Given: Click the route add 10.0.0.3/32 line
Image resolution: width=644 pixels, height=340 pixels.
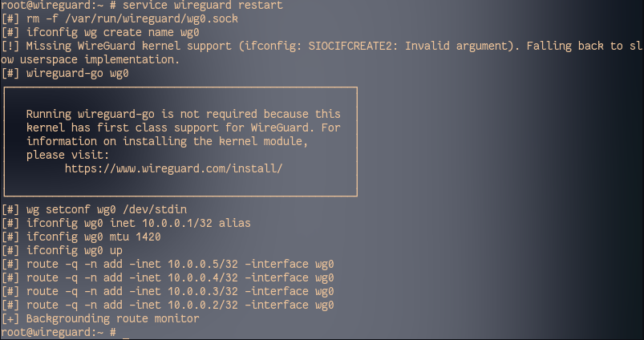Looking at the screenshot, I should tap(180, 291).
